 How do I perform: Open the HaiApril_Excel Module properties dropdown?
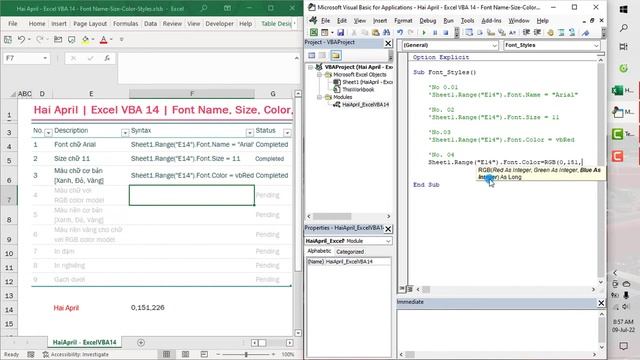click(x=388, y=241)
